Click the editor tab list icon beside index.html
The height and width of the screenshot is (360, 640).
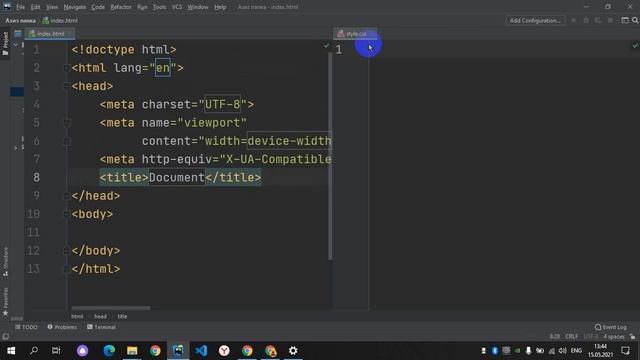(18, 34)
